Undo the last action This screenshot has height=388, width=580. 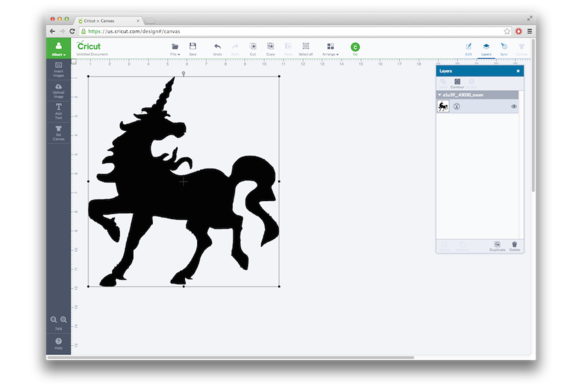coord(218,48)
